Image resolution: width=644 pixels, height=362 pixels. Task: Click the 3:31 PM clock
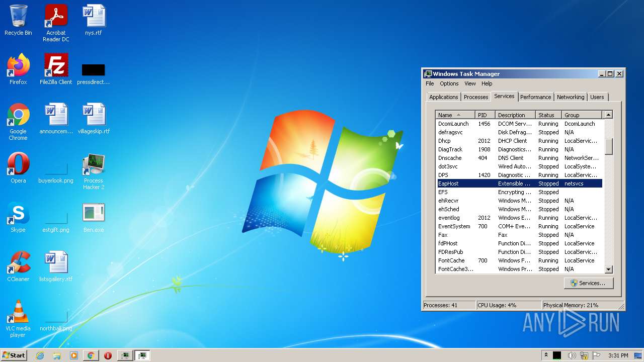click(x=618, y=355)
